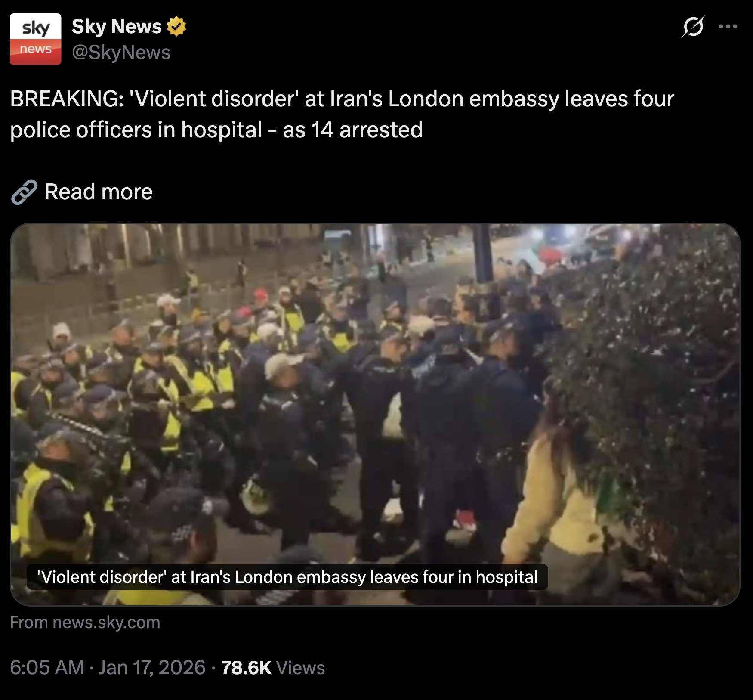Follow the Read more link

coord(99,192)
